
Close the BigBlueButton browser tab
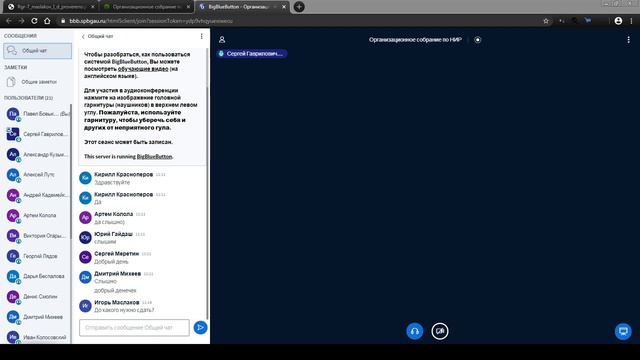coord(284,7)
